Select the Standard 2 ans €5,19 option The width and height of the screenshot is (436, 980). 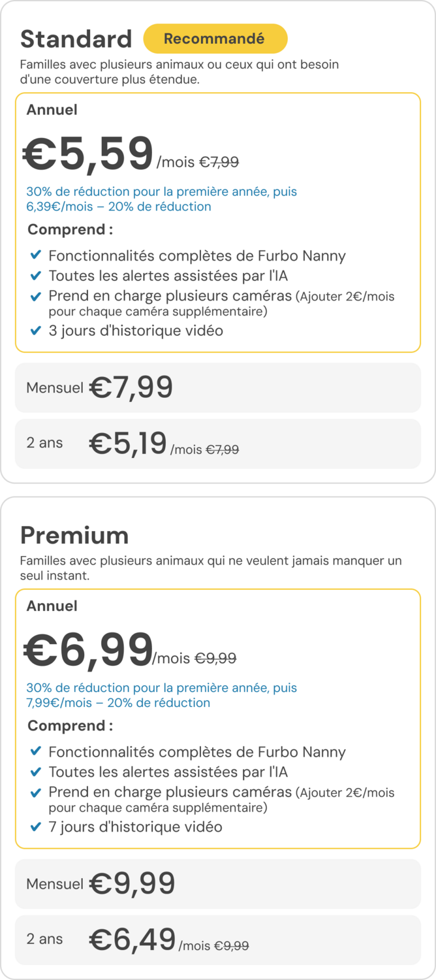pos(217,444)
